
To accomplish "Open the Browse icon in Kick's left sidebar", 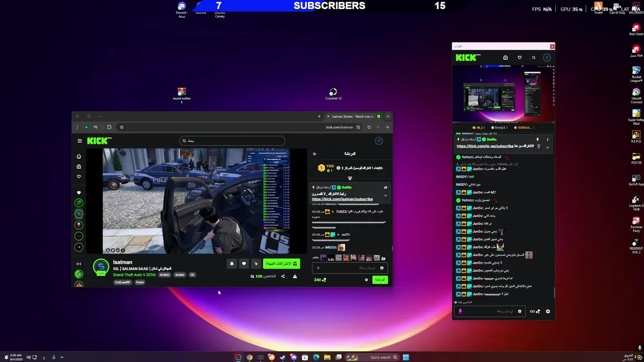I will point(78,166).
